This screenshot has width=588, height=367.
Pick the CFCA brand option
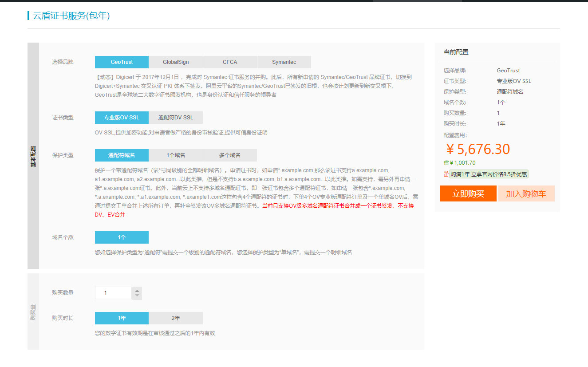(x=230, y=62)
